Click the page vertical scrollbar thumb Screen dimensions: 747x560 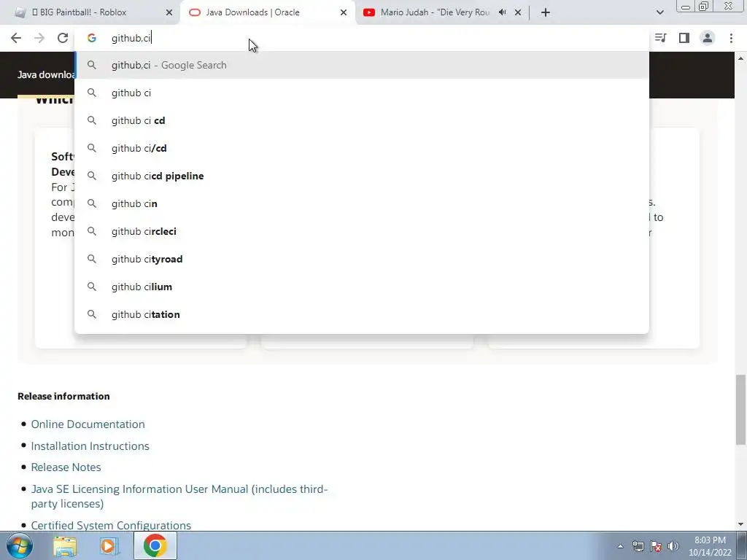740,410
